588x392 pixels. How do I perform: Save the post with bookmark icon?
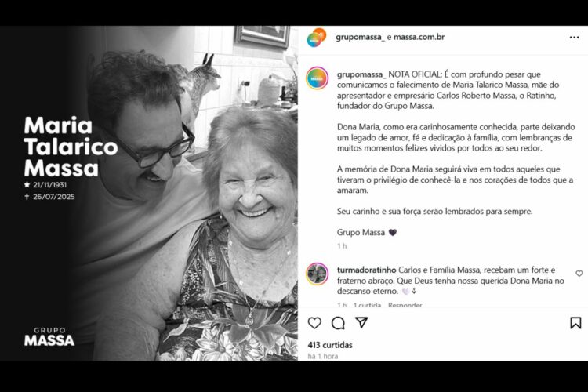[575, 322]
